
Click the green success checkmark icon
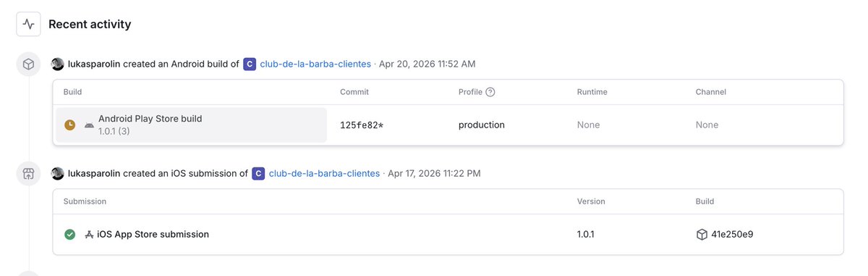(x=70, y=234)
